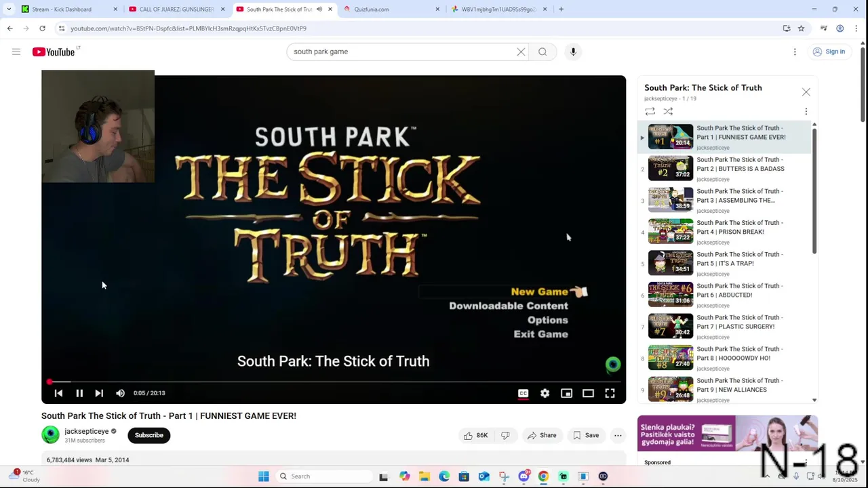Play Part 6 ABDUCTED!
The width and height of the screenshot is (868, 488).
pos(724,295)
